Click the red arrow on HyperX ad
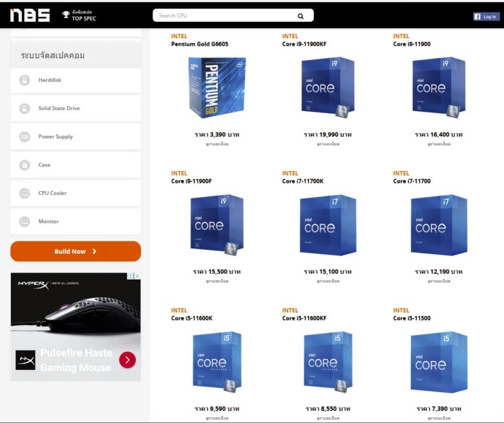This screenshot has width=504, height=423. tap(127, 360)
